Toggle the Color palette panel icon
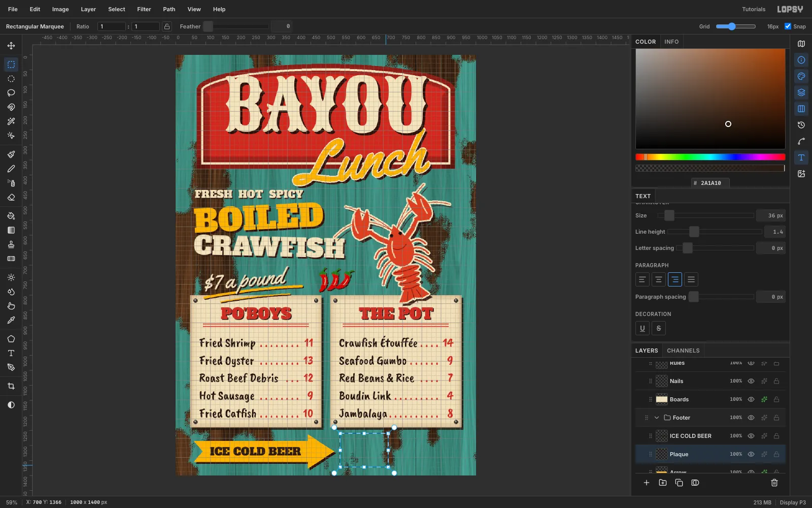812x508 pixels. [x=801, y=76]
